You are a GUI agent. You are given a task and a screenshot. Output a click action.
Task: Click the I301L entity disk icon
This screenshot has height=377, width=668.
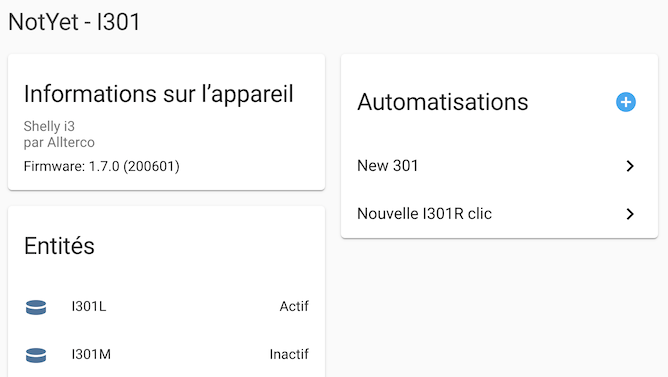click(x=36, y=307)
